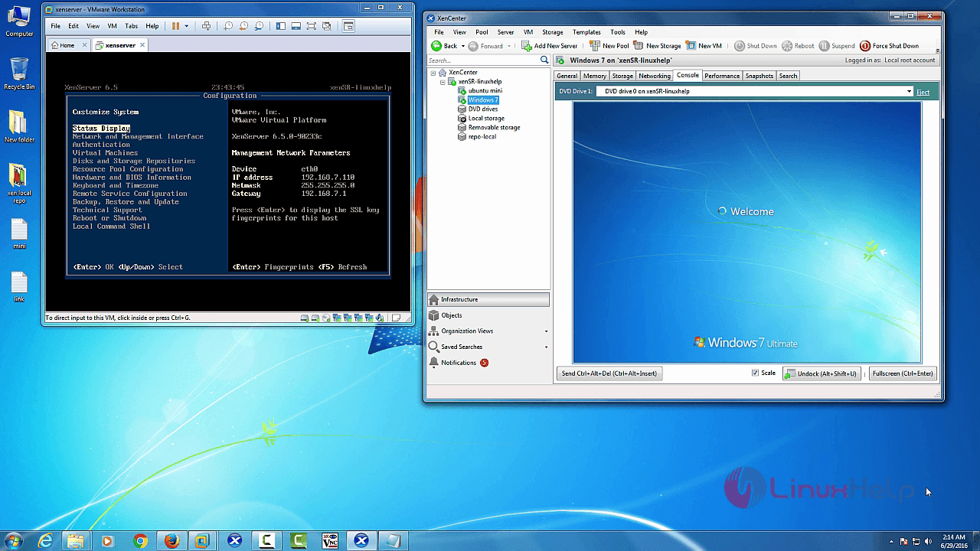
Task: Click XenCenter search input field
Action: pyautogui.click(x=482, y=60)
